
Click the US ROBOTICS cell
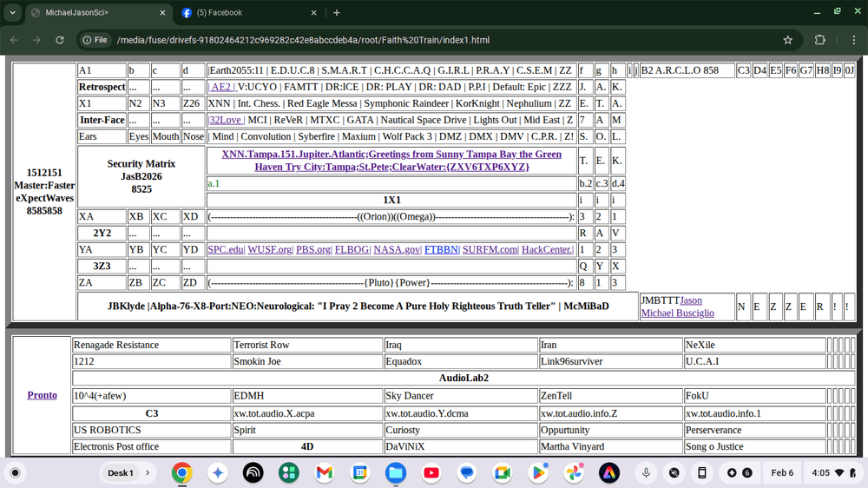tap(152, 430)
